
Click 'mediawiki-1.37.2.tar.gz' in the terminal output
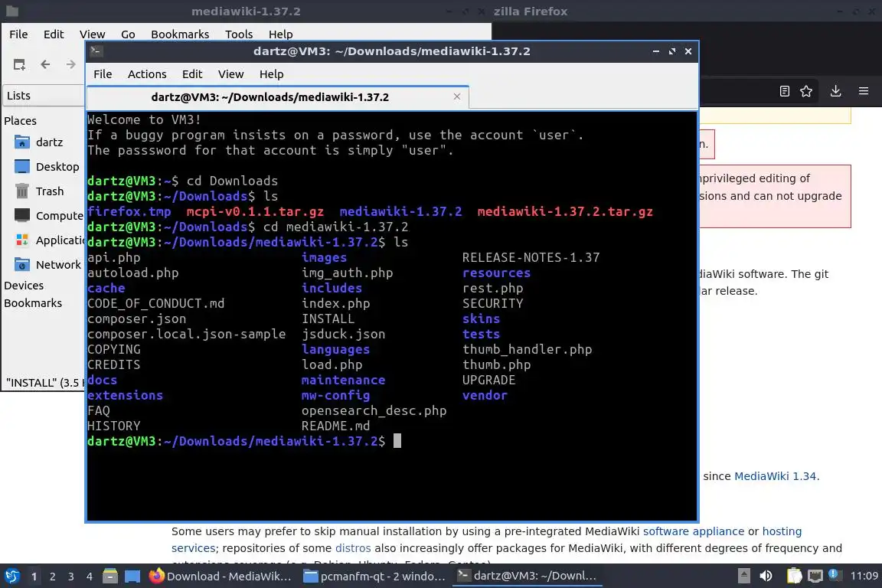[565, 211]
